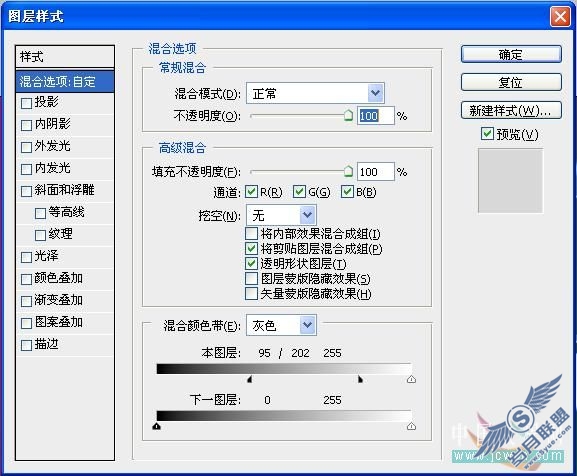Click the 不透明度 value input field
577x476 pixels.
[375, 116]
